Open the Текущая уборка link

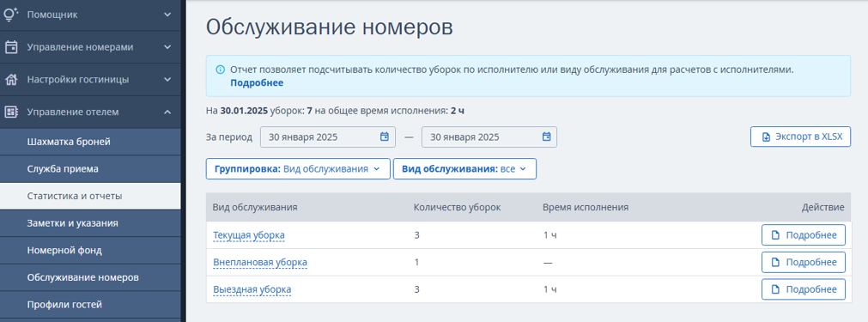pyautogui.click(x=249, y=235)
